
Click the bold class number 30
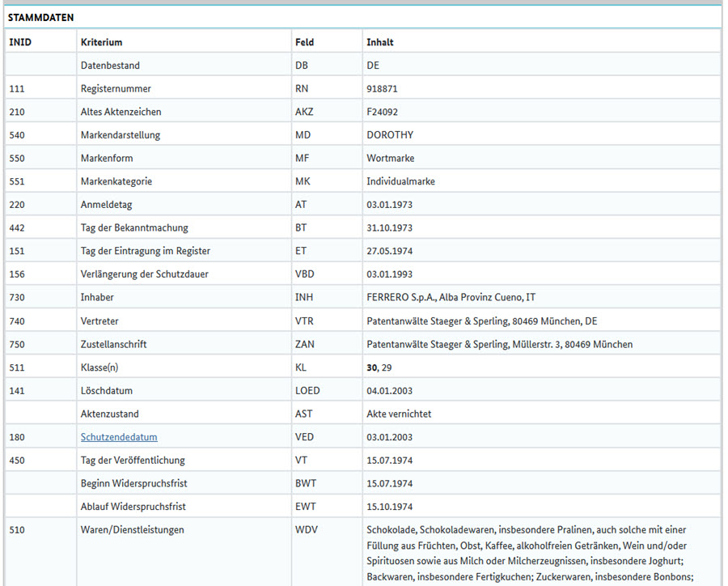point(372,367)
